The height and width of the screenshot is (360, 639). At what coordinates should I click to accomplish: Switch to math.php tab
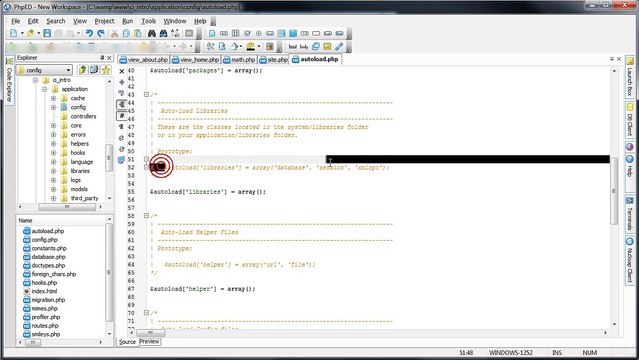tap(239, 60)
